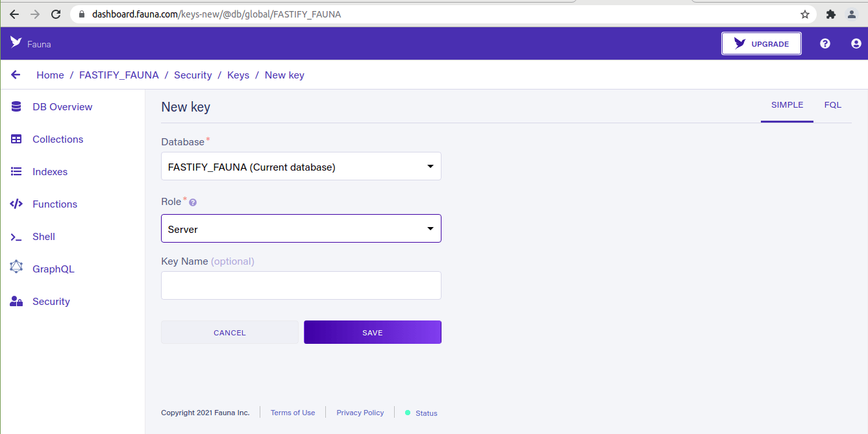The image size is (868, 434).
Task: Open the Database dropdown
Action: point(301,166)
